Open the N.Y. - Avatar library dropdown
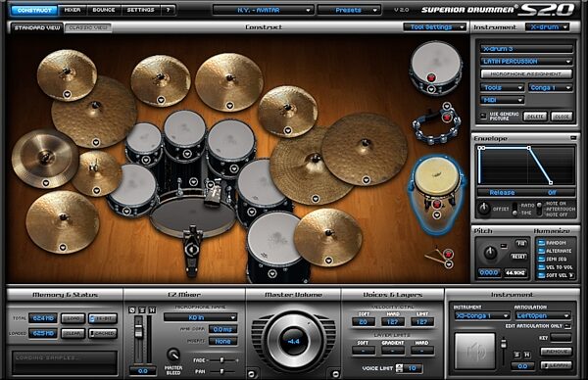The height and width of the screenshot is (380, 588). 263,10
